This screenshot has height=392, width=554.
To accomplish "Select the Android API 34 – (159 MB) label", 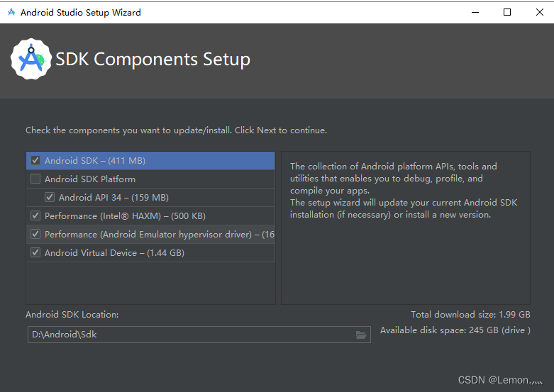I will tap(113, 197).
